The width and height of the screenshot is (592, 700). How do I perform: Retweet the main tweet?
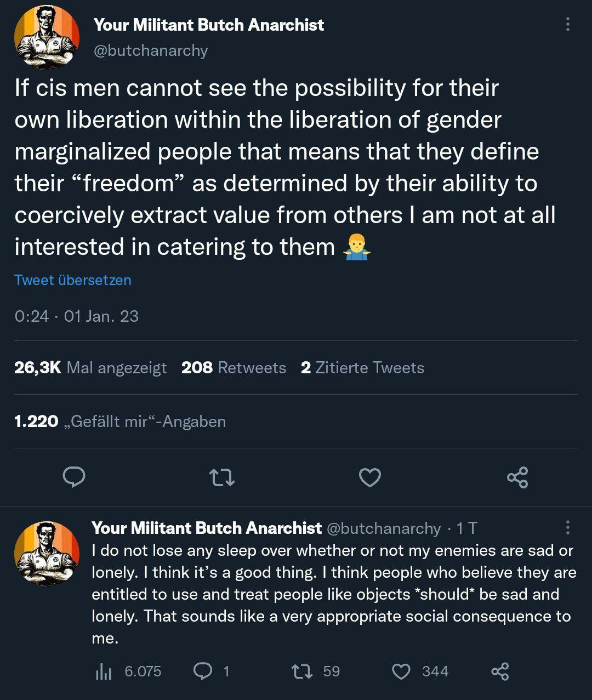tap(223, 477)
